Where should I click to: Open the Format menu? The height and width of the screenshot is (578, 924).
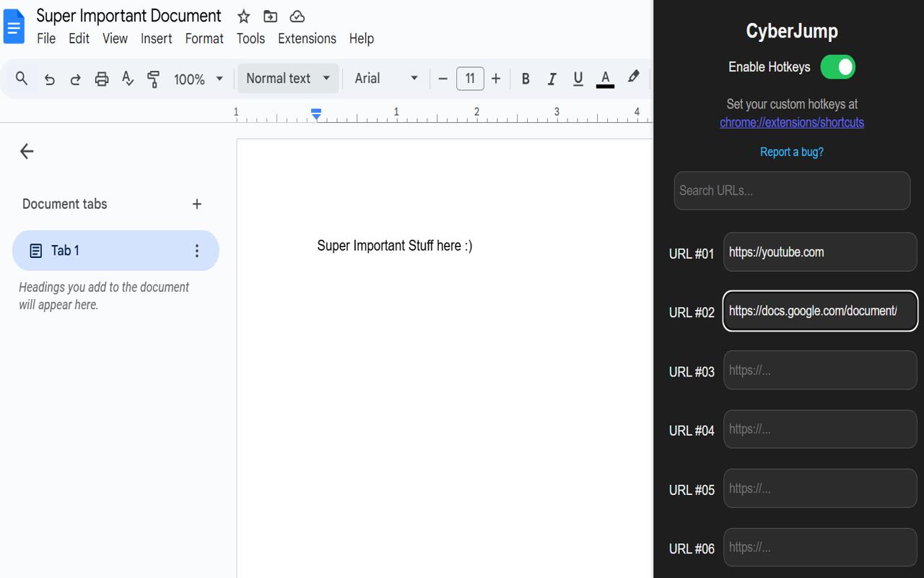(x=204, y=38)
